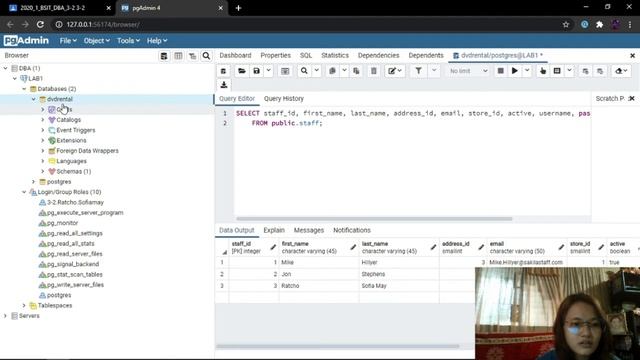This screenshot has width=640, height=360.
Task: Switch to the Explain results tab
Action: point(274,230)
